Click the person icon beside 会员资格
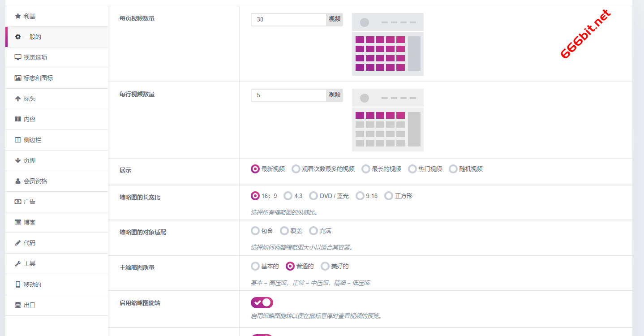Image resolution: width=644 pixels, height=336 pixels. coord(18,181)
